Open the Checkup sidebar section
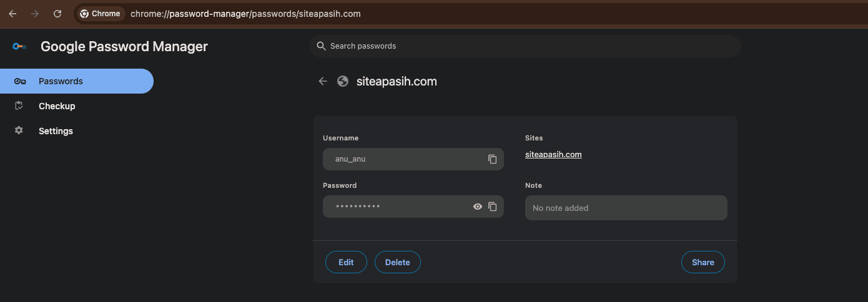 click(x=57, y=106)
